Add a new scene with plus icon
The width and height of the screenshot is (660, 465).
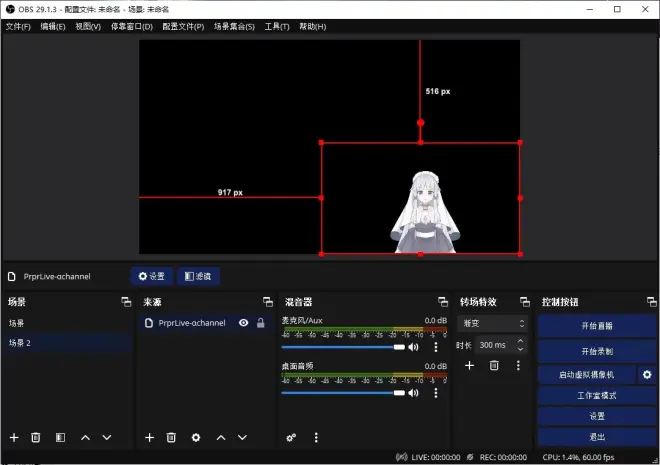(x=14, y=438)
